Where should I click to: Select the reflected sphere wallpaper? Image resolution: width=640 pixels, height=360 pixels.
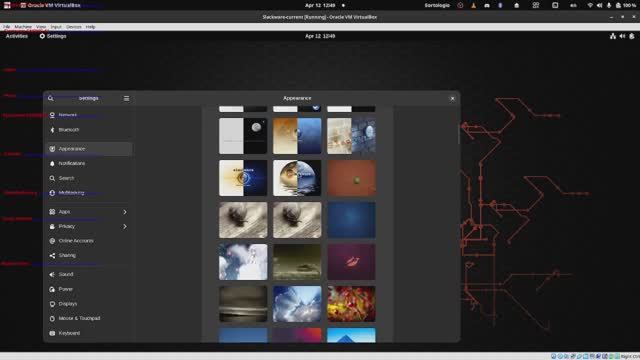(297, 178)
